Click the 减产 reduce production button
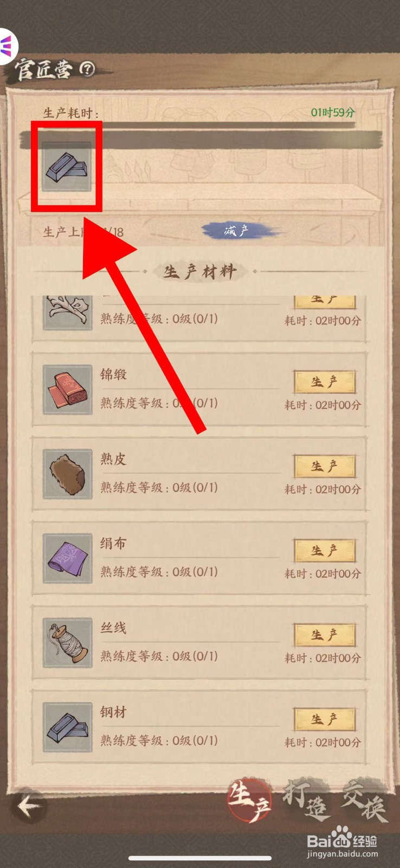Image resolution: width=400 pixels, height=868 pixels. [x=242, y=231]
